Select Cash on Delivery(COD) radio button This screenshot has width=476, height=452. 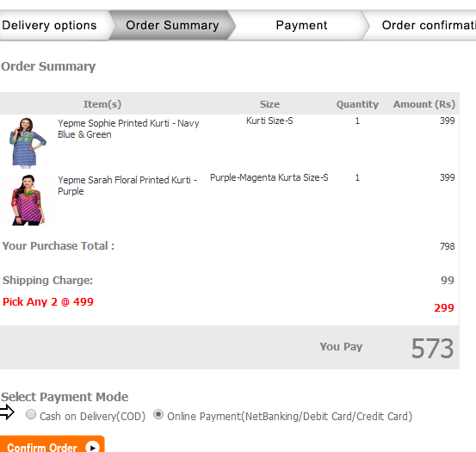tap(31, 414)
